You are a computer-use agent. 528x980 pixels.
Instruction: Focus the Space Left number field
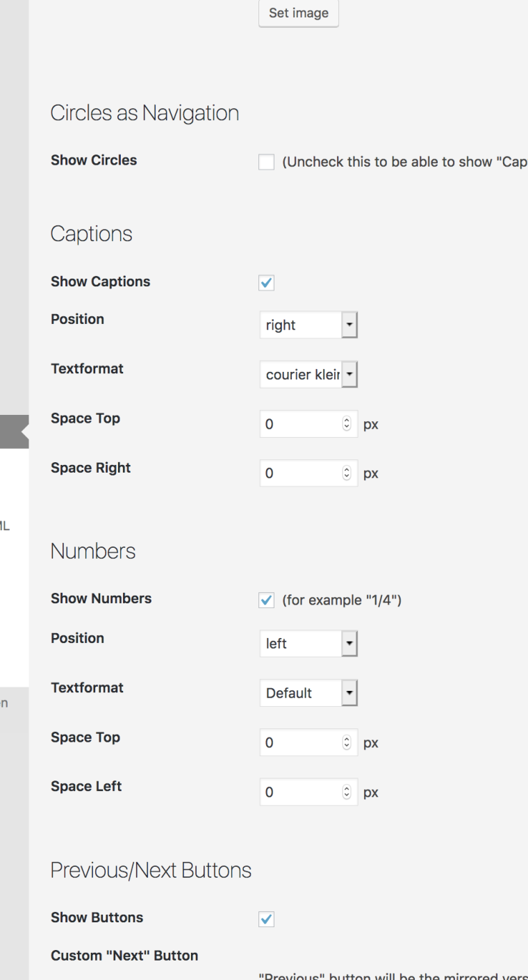coord(302,792)
